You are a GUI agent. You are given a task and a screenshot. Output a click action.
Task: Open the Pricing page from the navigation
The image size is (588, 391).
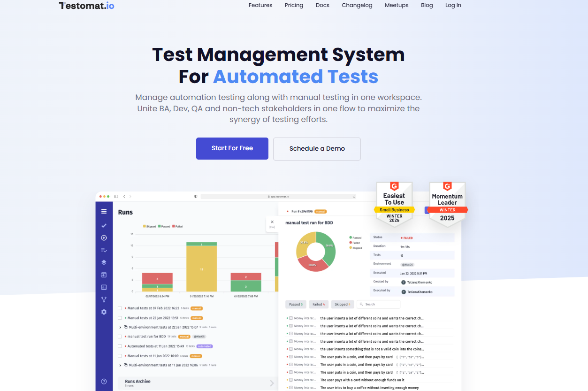[x=294, y=5]
